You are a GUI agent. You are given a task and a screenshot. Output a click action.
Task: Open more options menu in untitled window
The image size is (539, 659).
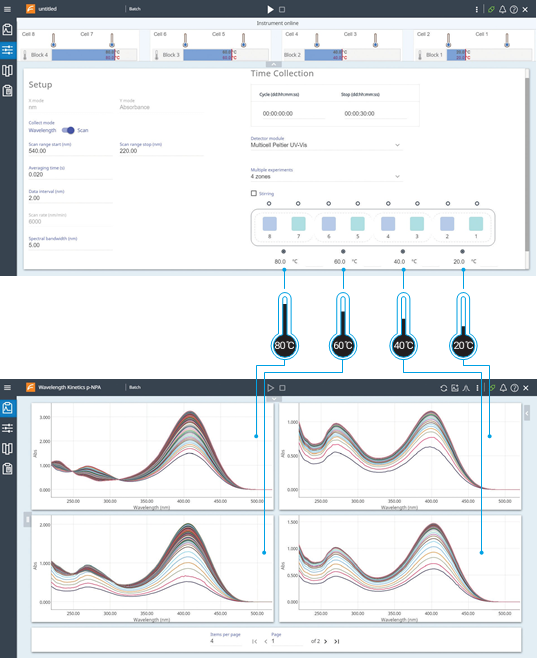click(x=476, y=9)
